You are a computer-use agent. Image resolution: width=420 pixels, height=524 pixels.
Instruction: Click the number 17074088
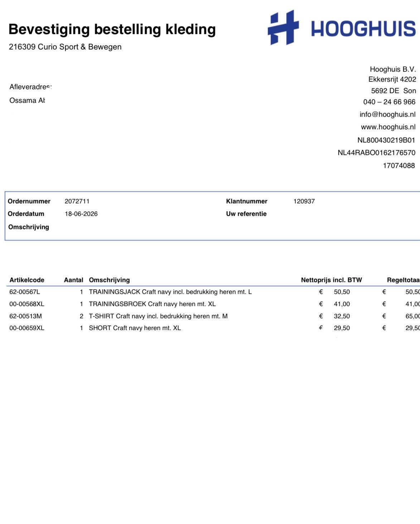click(x=399, y=165)
